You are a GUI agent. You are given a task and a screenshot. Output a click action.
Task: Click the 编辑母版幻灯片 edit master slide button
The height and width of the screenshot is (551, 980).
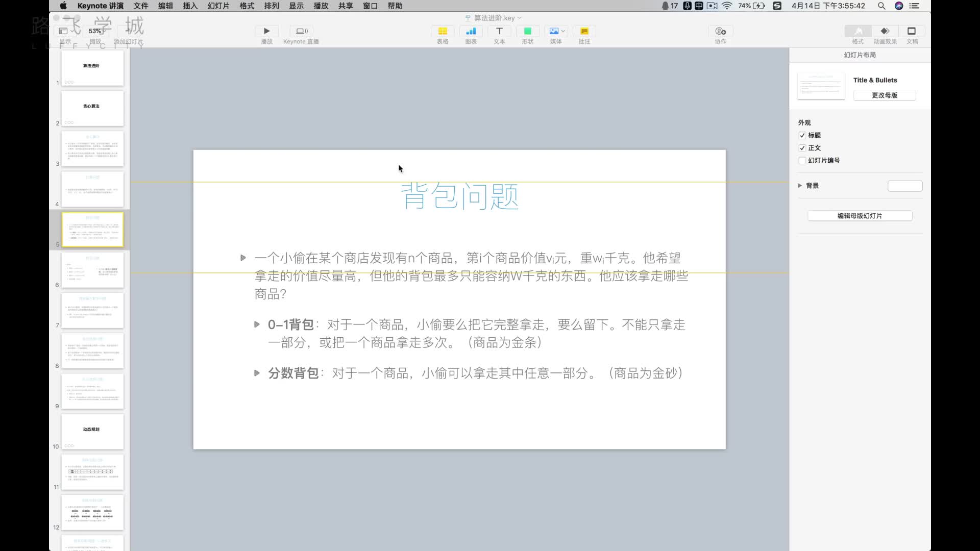pos(860,216)
